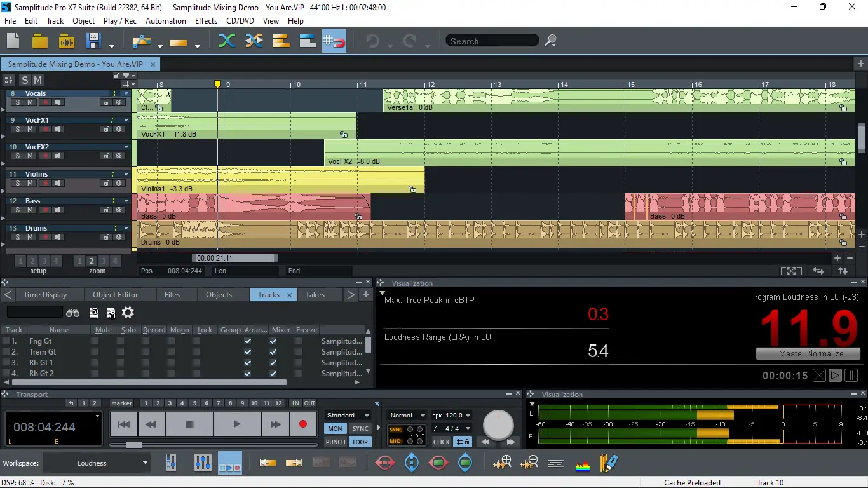Viewport: 868px width, 488px height.
Task: Select the automation curve tool icon
Action: [141, 41]
